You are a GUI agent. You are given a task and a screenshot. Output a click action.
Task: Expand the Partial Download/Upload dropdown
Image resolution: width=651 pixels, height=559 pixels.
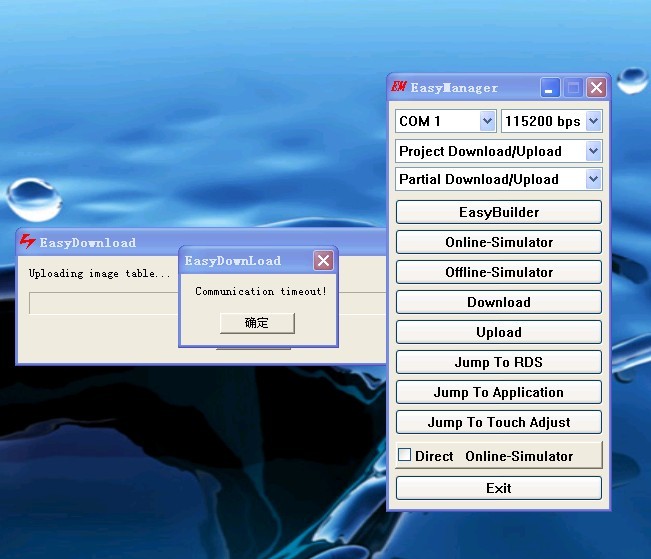[x=593, y=179]
